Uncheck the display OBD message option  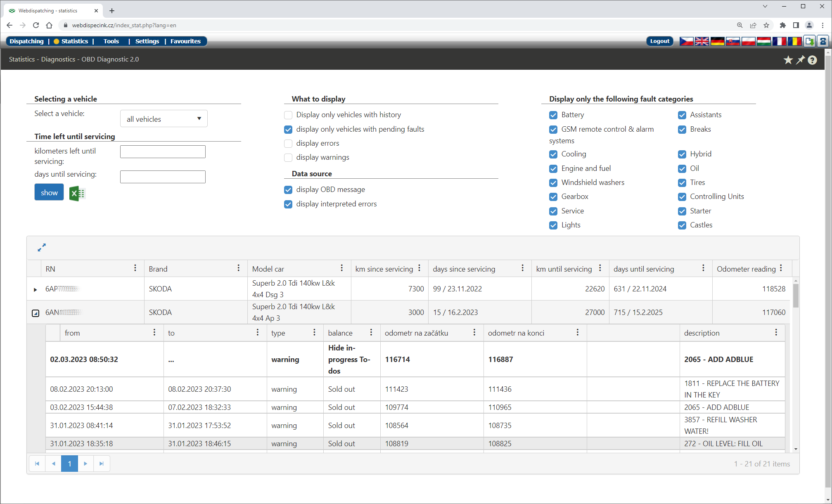[288, 190]
